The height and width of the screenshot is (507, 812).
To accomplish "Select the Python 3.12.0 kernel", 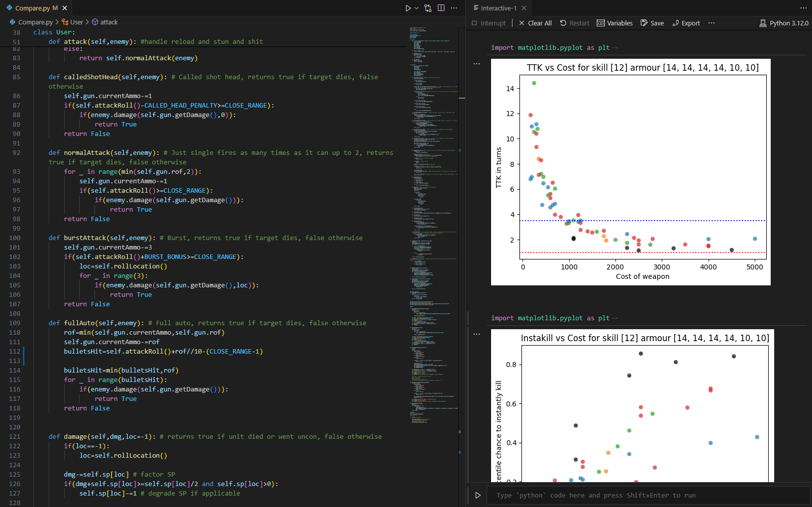I will (784, 23).
